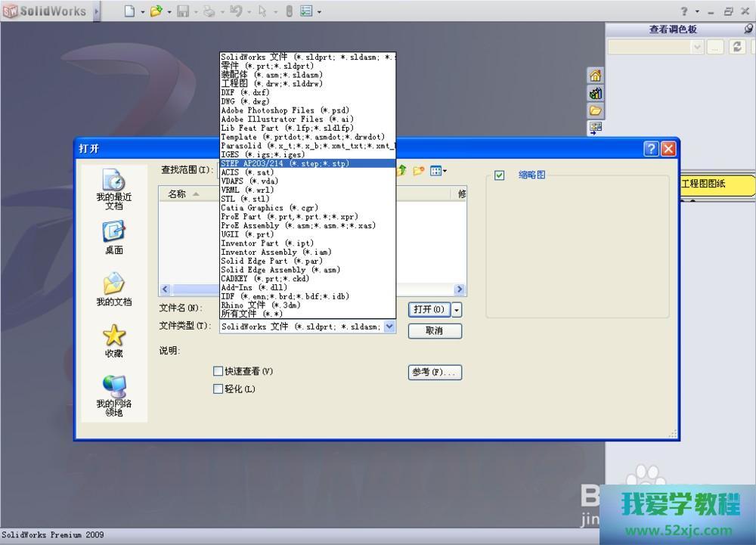Open the Favorites (收藏) star location

[x=113, y=340]
